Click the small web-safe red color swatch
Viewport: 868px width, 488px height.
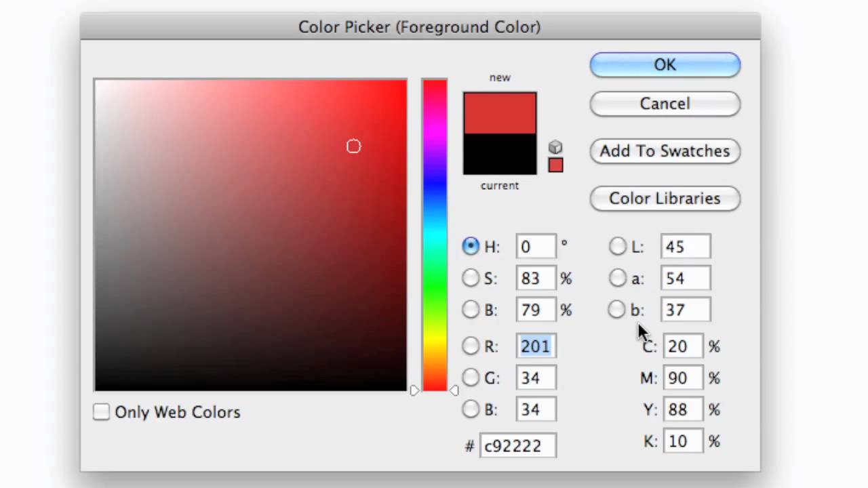point(555,165)
